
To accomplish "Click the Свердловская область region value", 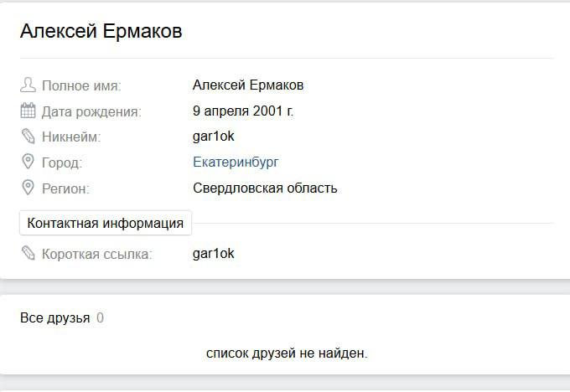I will (x=265, y=188).
